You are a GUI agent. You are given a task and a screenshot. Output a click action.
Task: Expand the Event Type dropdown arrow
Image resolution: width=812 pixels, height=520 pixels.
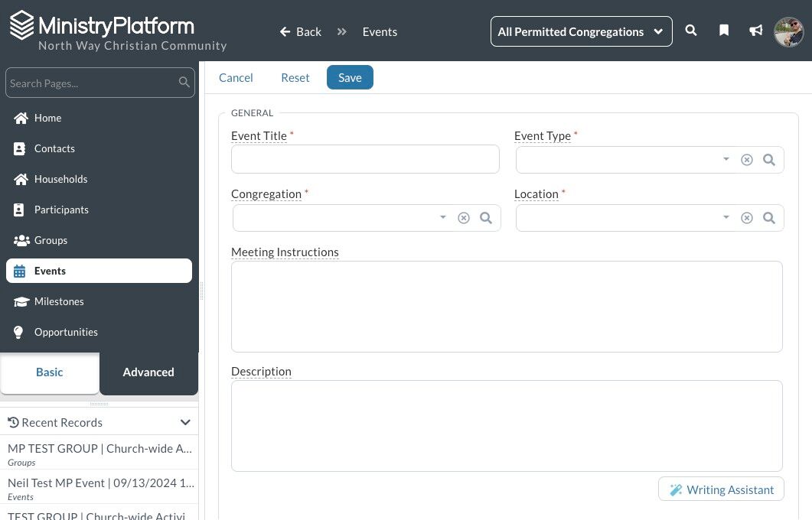pos(726,159)
